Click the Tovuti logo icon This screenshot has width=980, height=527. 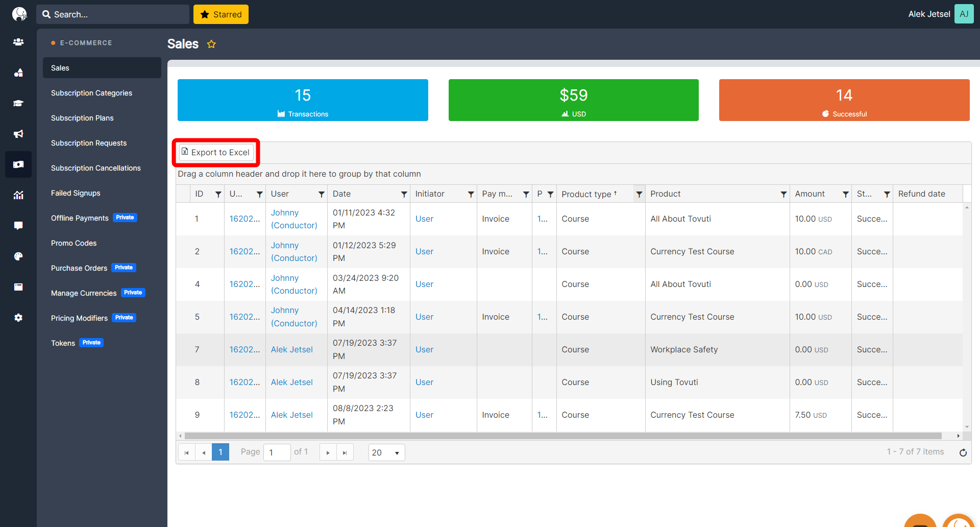19,14
